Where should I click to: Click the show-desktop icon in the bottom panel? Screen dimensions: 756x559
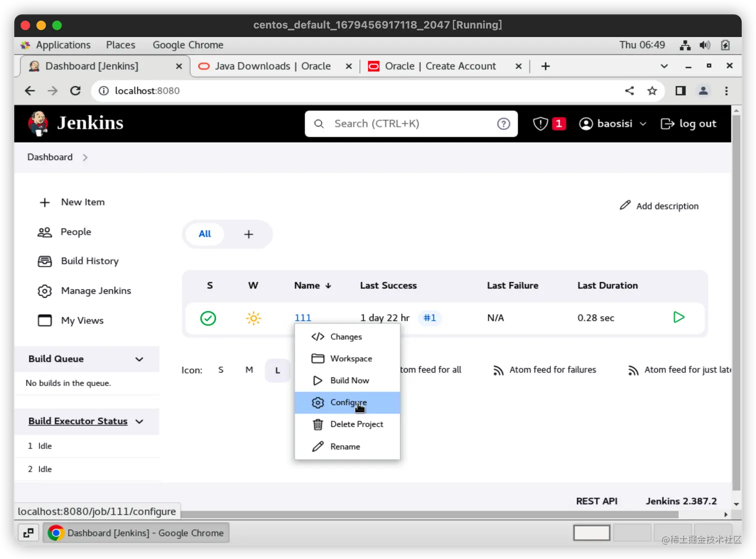point(28,533)
